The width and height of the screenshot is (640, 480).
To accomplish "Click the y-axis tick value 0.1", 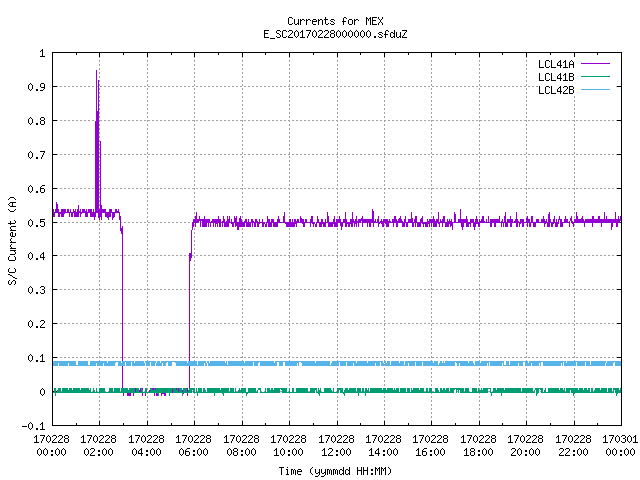I will 36,358.
